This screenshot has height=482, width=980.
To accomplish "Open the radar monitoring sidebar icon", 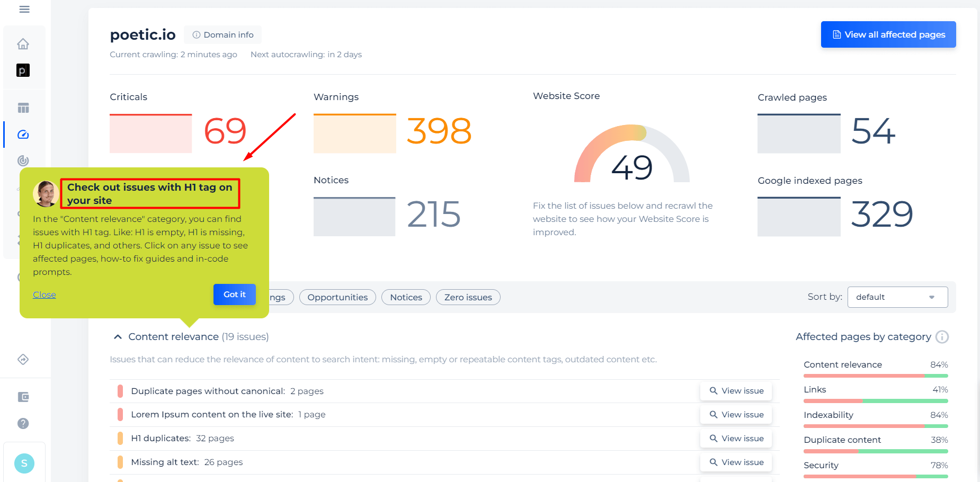I will point(23,160).
